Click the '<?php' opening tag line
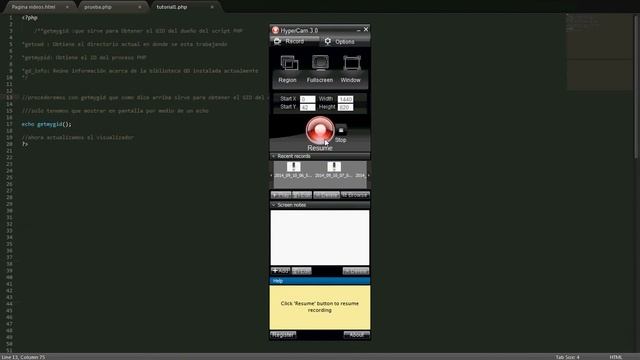 click(30, 18)
